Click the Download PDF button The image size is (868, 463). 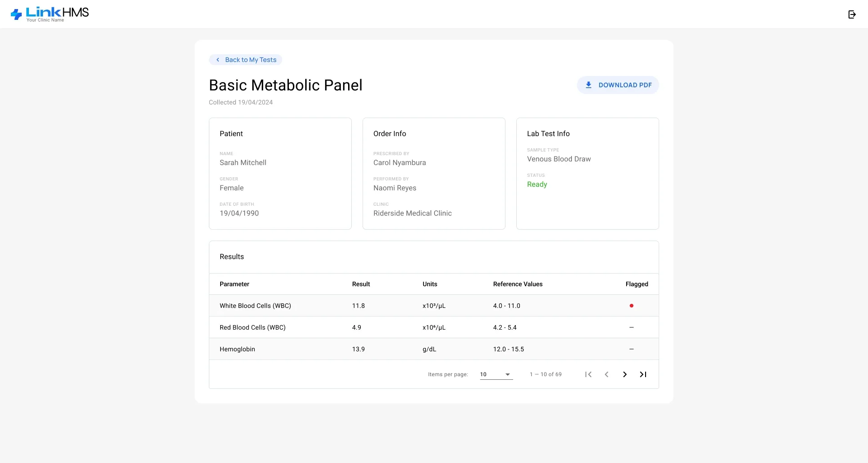618,85
